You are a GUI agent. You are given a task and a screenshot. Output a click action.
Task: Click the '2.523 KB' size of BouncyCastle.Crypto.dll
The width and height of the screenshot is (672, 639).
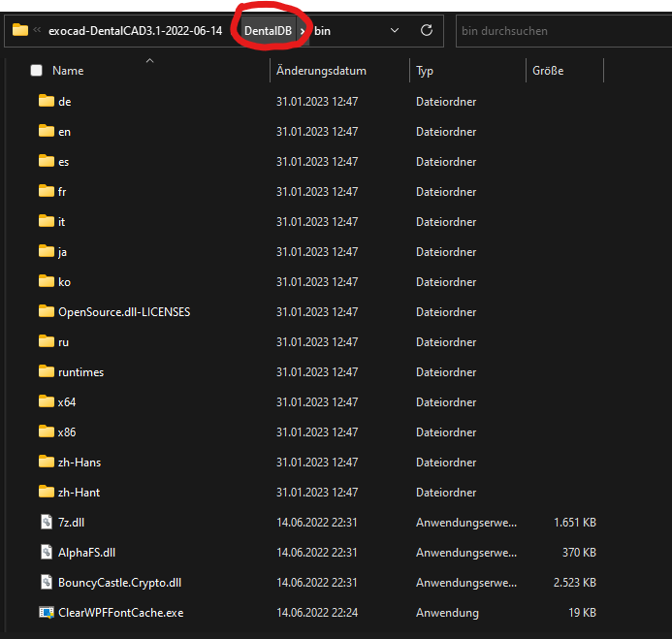click(x=575, y=583)
